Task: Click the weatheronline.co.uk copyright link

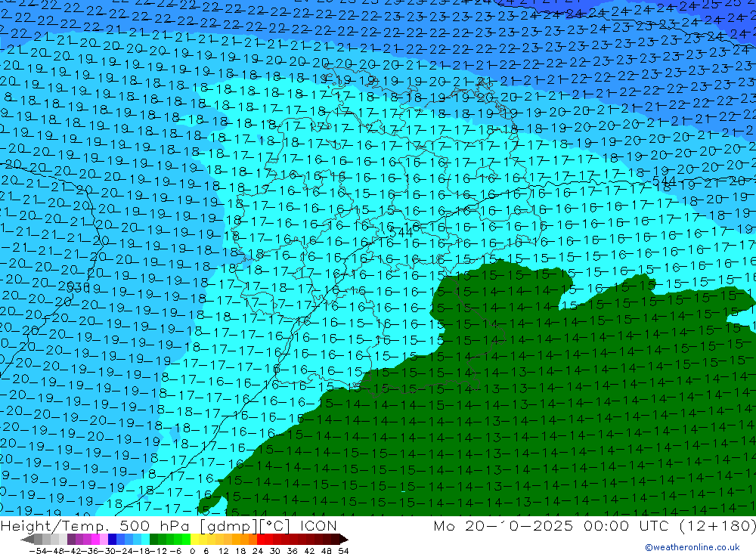Action: [692, 546]
